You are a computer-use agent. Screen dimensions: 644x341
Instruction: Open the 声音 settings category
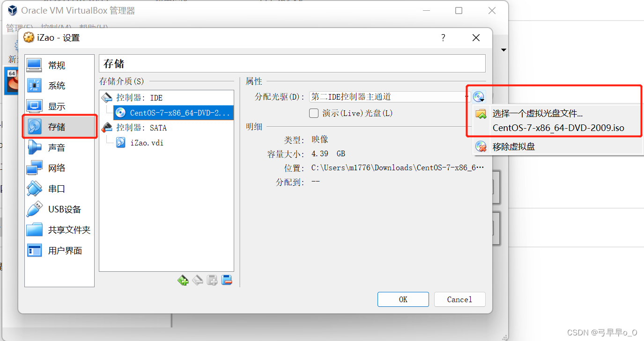tap(59, 148)
